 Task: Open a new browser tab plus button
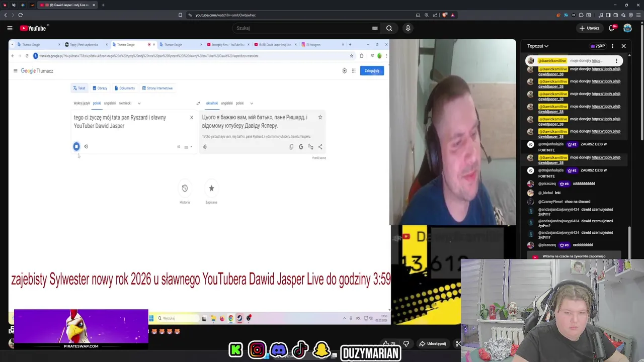[103, 5]
